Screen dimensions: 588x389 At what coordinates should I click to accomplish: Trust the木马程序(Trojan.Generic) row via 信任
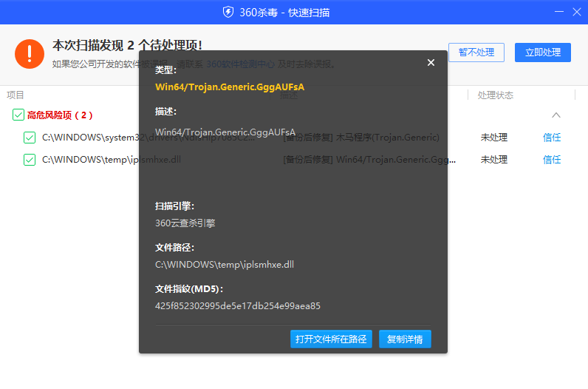[552, 138]
